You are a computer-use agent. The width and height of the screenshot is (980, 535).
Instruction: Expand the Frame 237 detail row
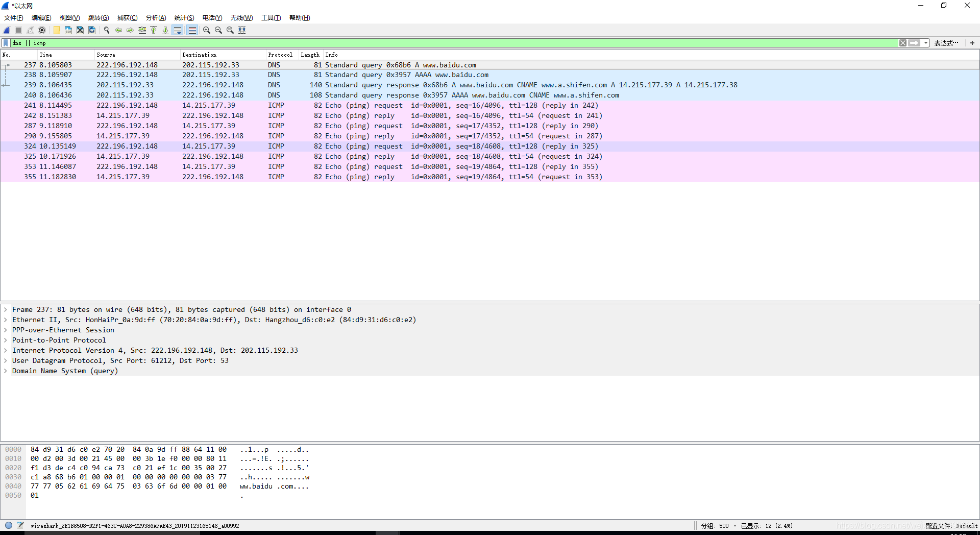coord(6,309)
